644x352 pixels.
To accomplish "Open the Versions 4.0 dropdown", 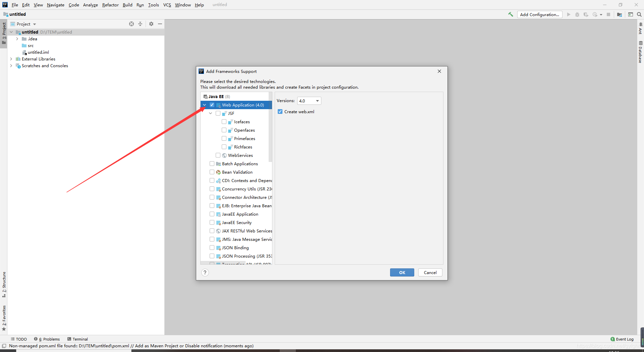I will (309, 101).
